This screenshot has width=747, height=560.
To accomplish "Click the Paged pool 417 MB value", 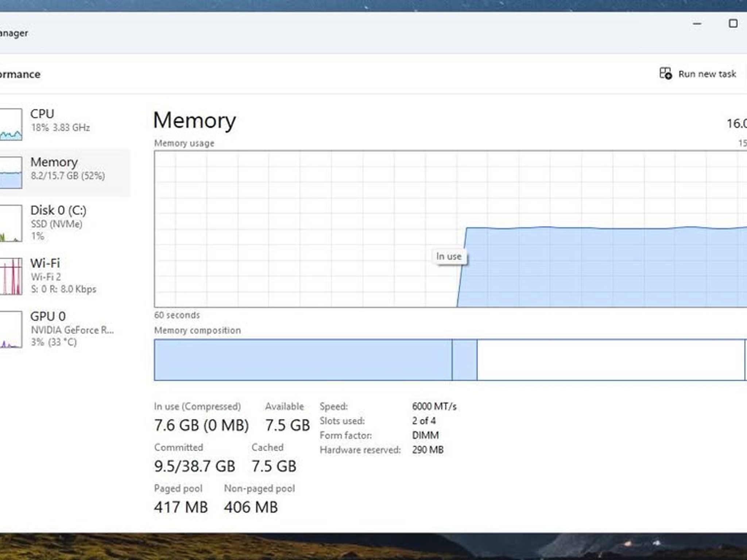I will tap(181, 507).
